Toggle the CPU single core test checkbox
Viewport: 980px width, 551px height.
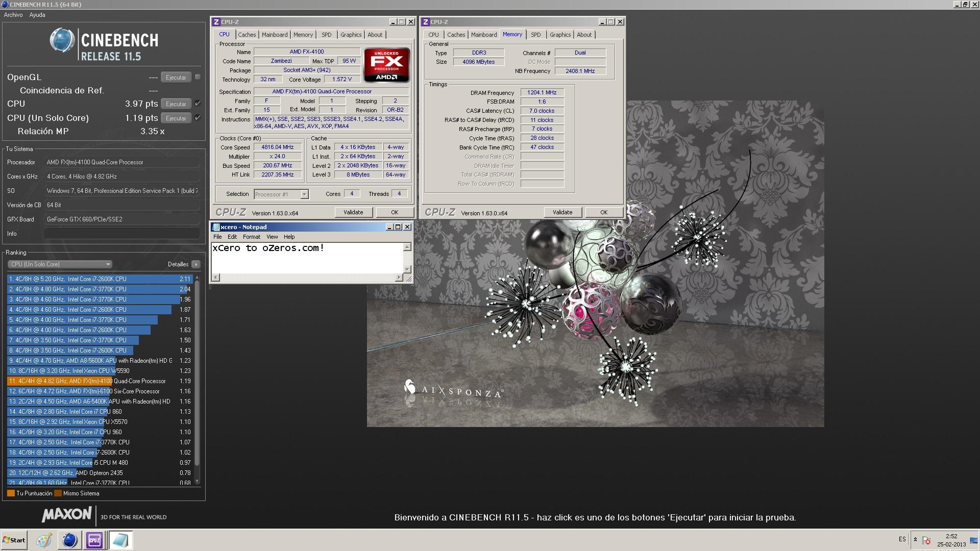coord(198,118)
